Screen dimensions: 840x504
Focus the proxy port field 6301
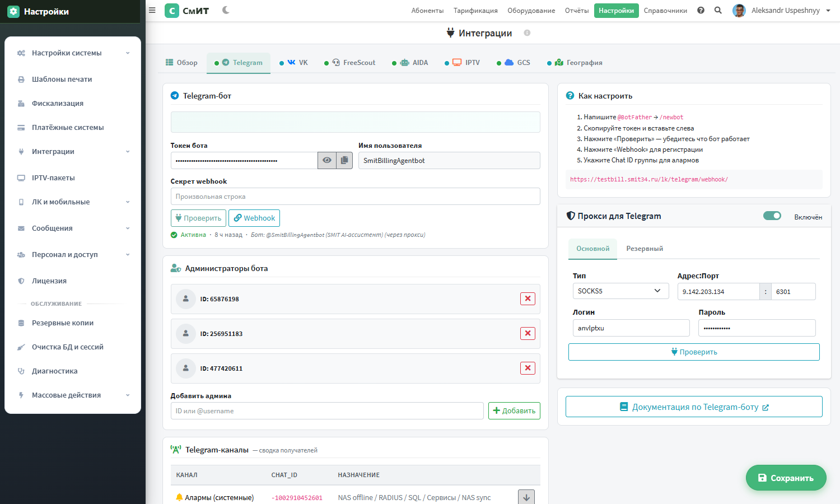tap(794, 292)
